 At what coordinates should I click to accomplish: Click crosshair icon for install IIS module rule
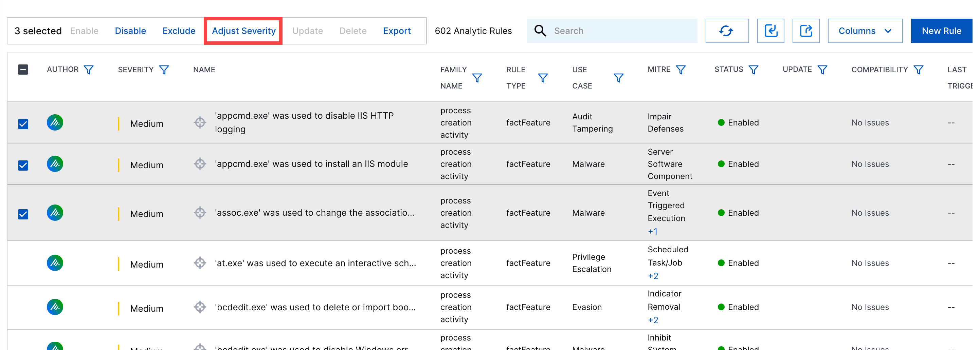pos(200,164)
